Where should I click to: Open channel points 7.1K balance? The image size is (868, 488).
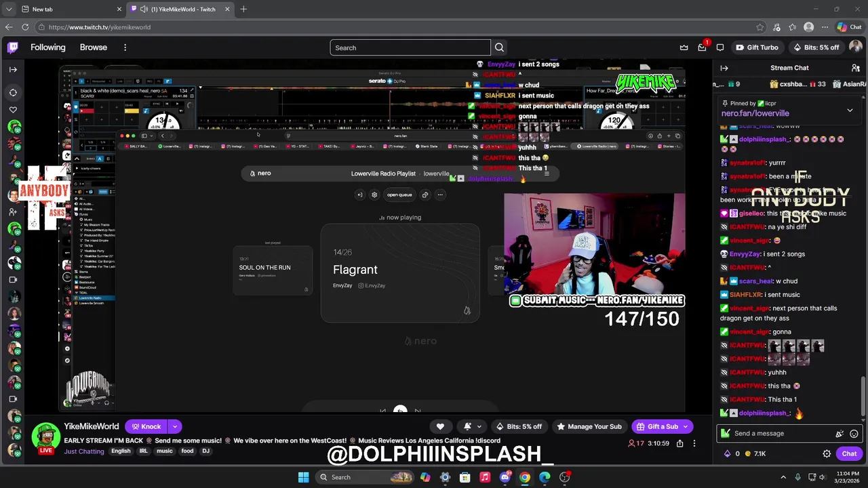click(x=756, y=454)
